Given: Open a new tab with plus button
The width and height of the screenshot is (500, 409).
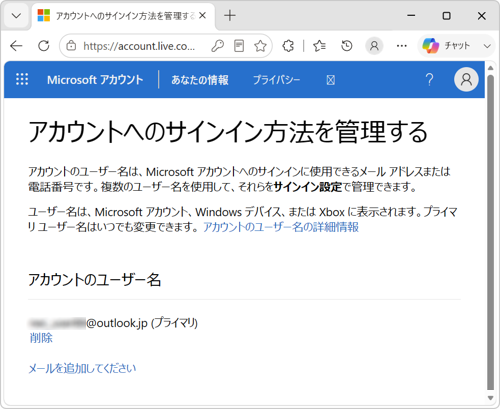Looking at the screenshot, I should click(230, 15).
